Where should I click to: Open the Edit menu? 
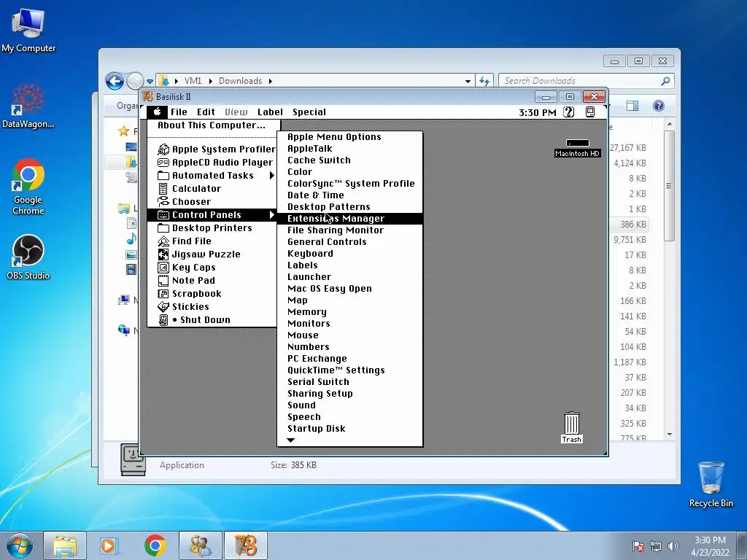click(206, 112)
